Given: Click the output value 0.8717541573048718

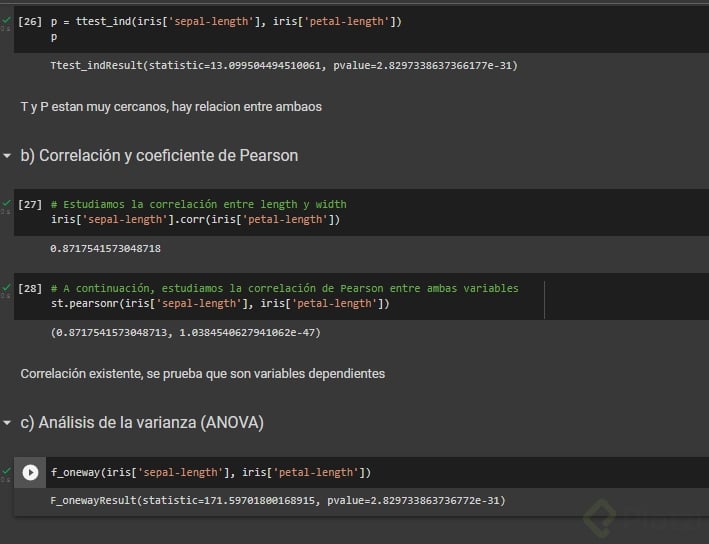Looking at the screenshot, I should (105, 249).
